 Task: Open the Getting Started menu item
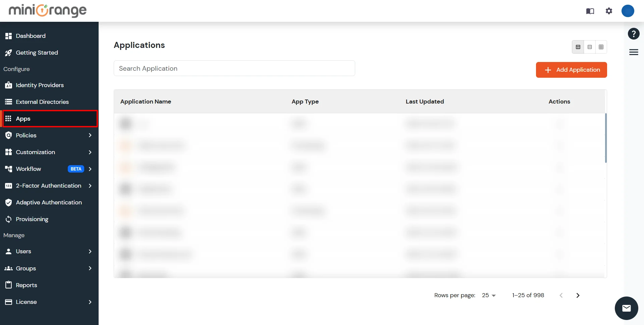(x=37, y=53)
